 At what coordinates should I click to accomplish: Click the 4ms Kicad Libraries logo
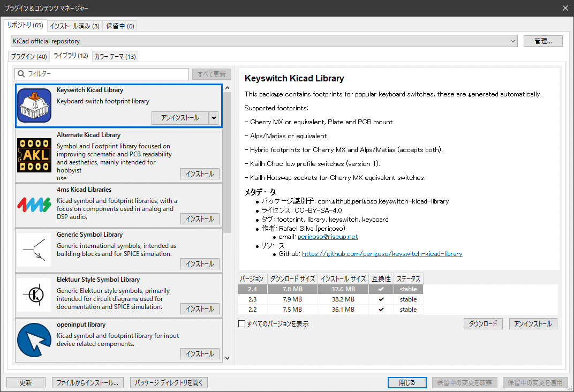pos(34,205)
